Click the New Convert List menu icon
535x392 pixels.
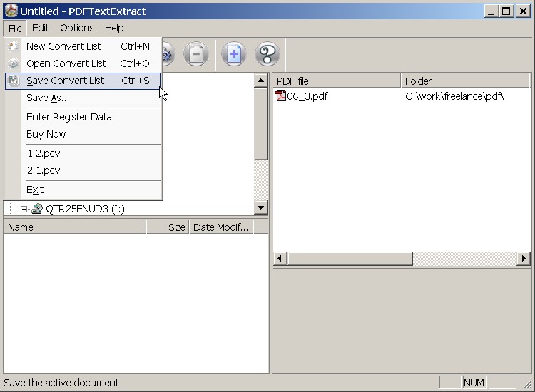click(x=14, y=46)
